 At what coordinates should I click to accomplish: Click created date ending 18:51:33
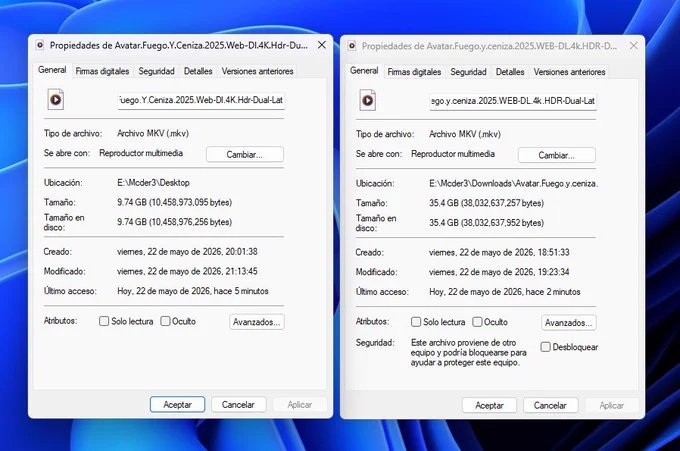point(499,252)
